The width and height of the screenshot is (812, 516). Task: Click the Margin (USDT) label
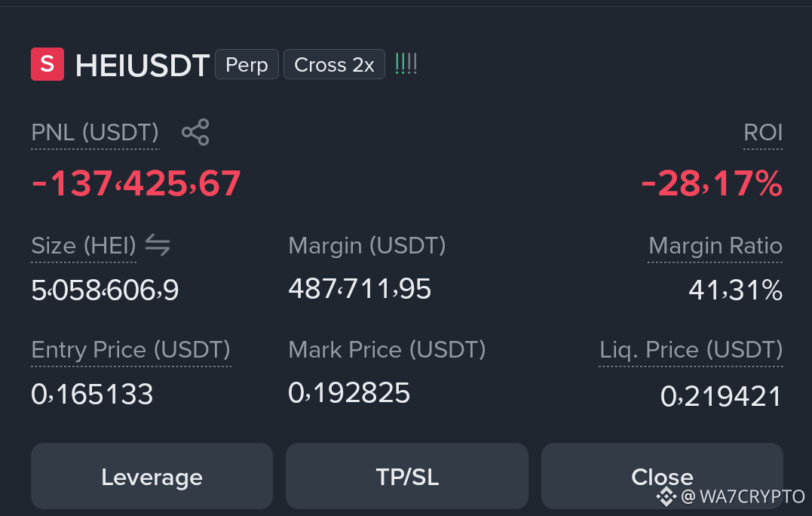[x=367, y=246]
